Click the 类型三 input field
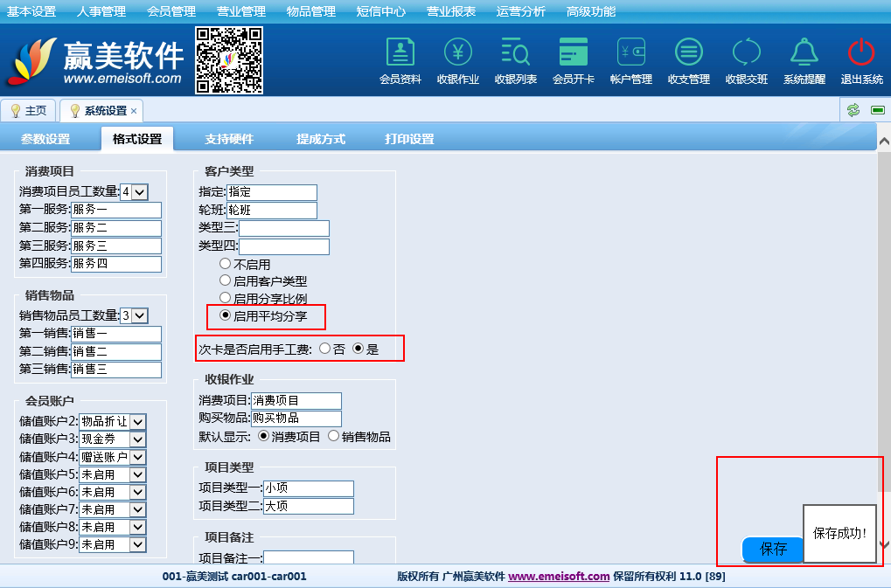This screenshot has height=588, width=891. click(x=284, y=229)
